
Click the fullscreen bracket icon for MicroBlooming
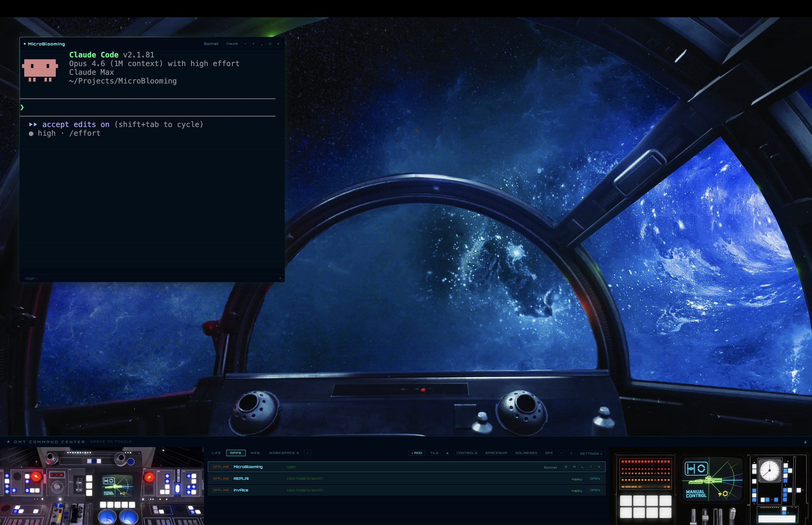coord(591,467)
